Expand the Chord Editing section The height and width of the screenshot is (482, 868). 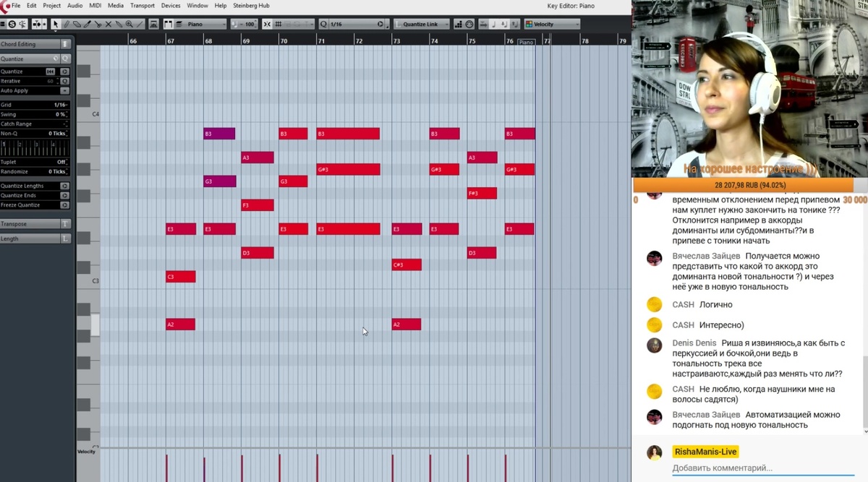(35, 44)
